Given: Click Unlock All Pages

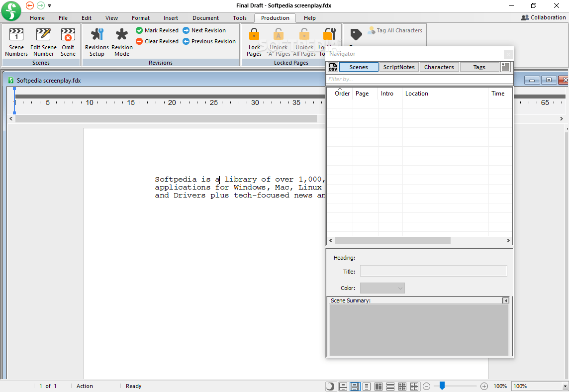Looking at the screenshot, I should coord(304,42).
